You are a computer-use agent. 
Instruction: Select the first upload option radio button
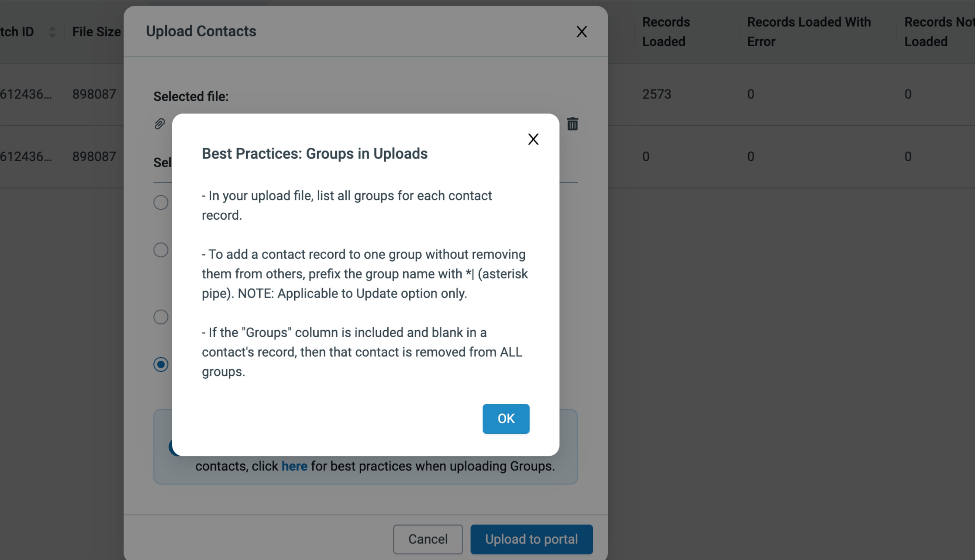click(x=161, y=202)
